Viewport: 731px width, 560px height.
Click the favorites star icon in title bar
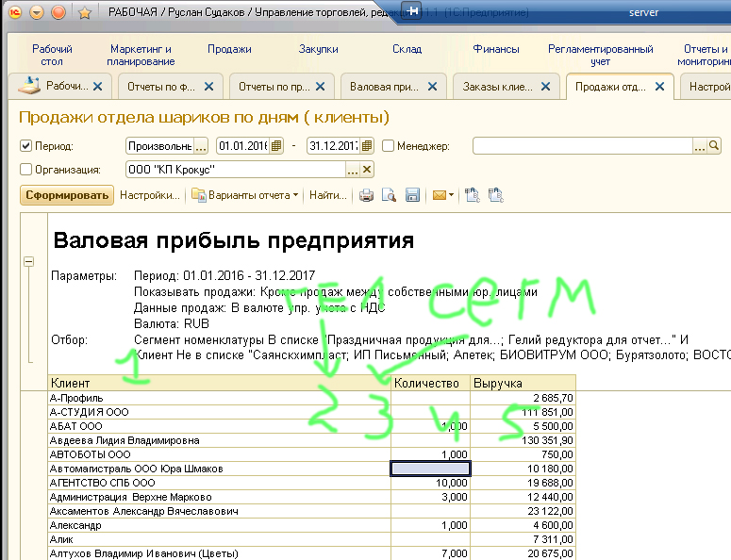tap(84, 12)
